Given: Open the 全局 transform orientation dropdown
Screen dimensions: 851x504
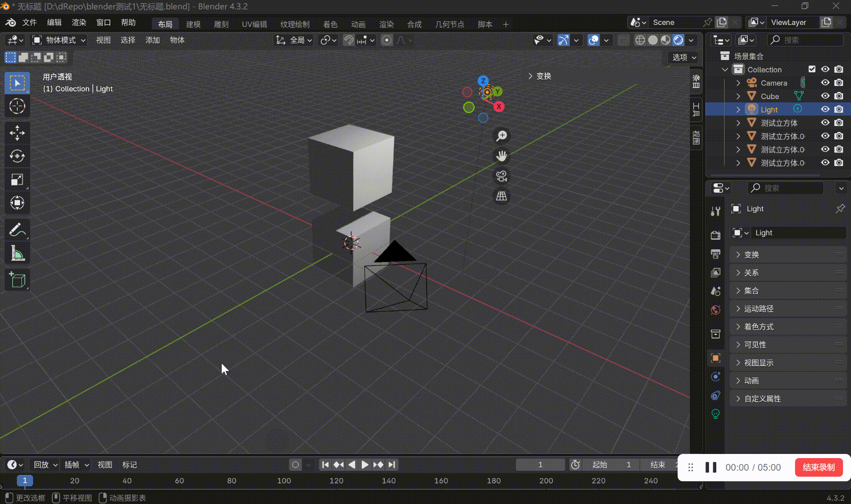Looking at the screenshot, I should pyautogui.click(x=294, y=40).
